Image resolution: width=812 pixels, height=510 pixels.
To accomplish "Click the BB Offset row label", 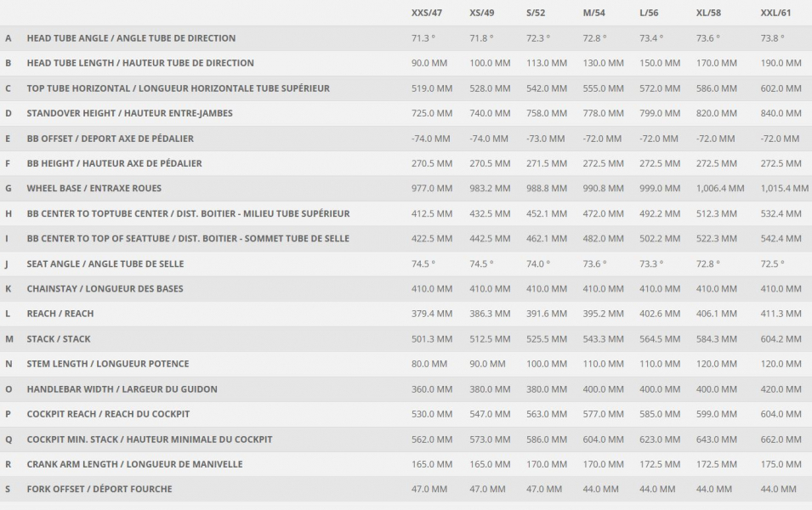I will coord(111,139).
